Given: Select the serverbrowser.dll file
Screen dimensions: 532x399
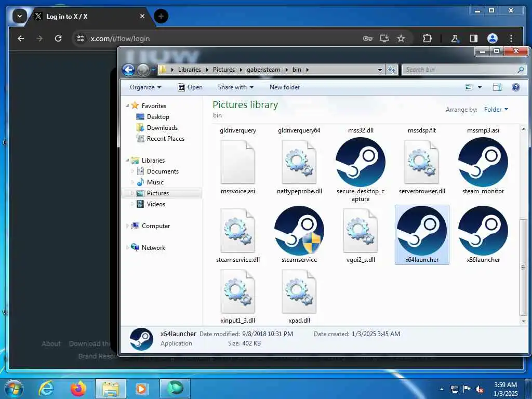Looking at the screenshot, I should (x=422, y=167).
